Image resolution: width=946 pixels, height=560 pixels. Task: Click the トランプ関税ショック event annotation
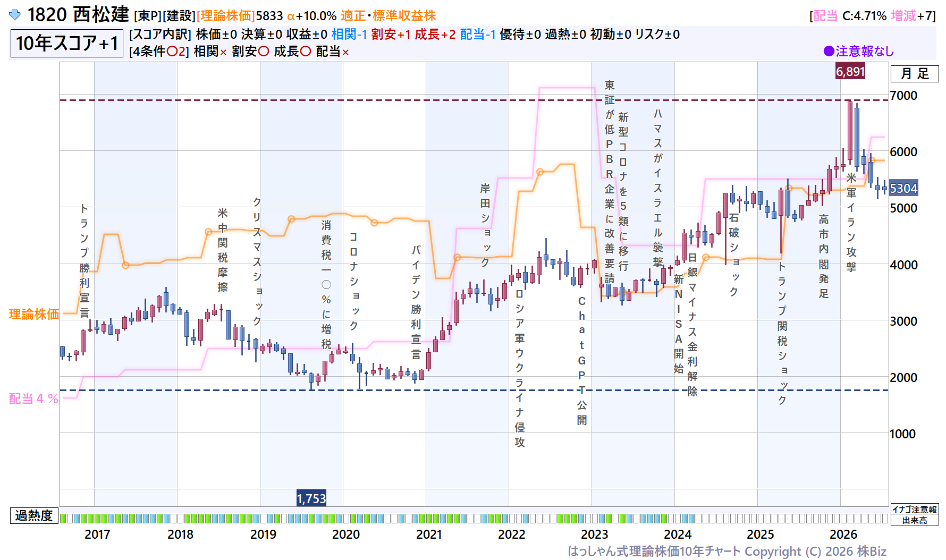[782, 333]
